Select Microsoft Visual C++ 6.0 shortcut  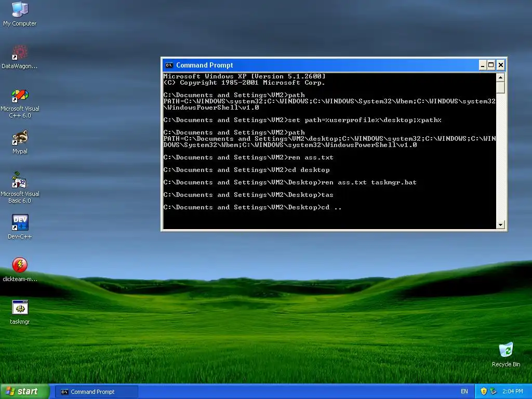tap(20, 103)
